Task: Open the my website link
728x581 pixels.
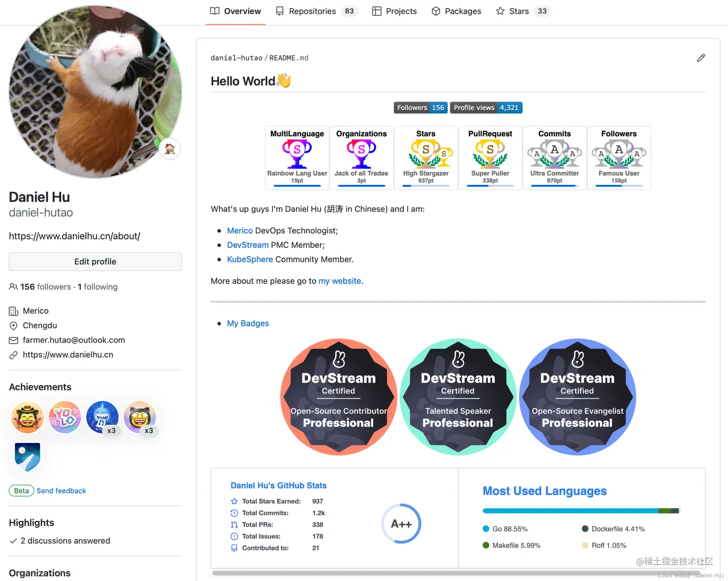Action: 339,281
